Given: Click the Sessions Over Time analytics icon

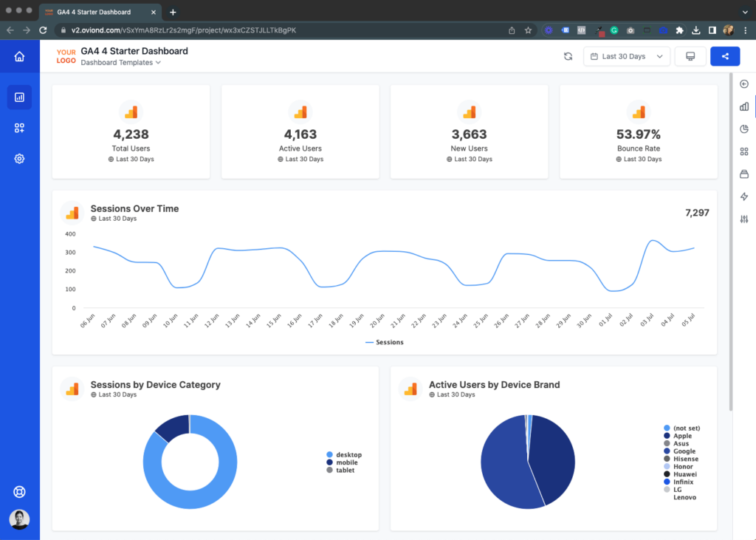Looking at the screenshot, I should point(72,213).
